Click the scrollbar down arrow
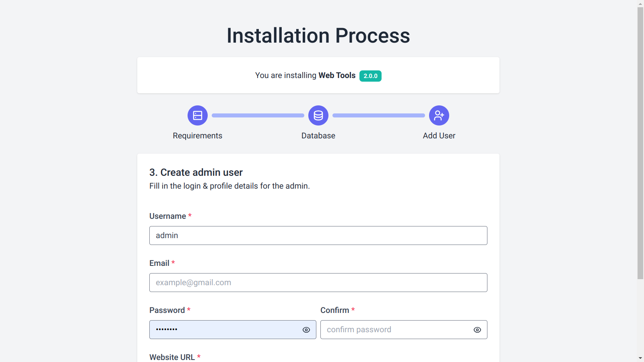Image resolution: width=644 pixels, height=362 pixels. click(x=640, y=358)
